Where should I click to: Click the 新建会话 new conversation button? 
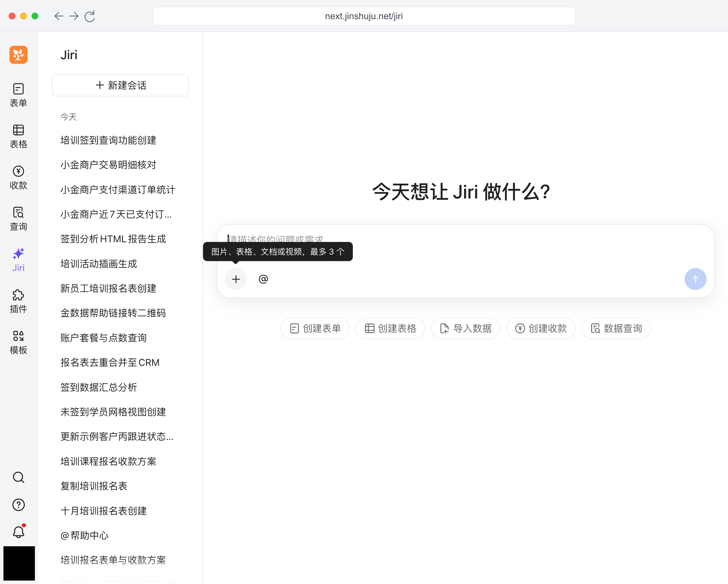click(x=120, y=86)
